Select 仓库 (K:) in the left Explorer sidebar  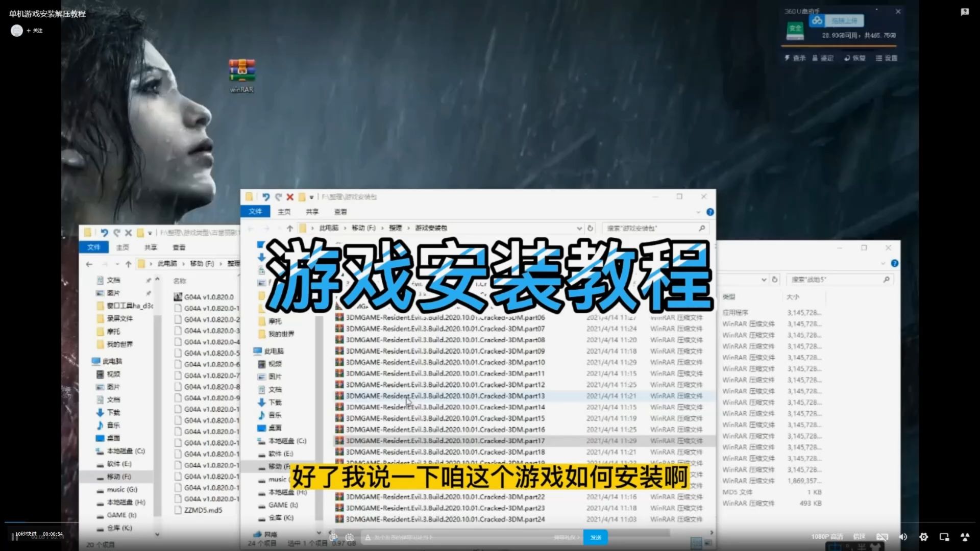[115, 528]
